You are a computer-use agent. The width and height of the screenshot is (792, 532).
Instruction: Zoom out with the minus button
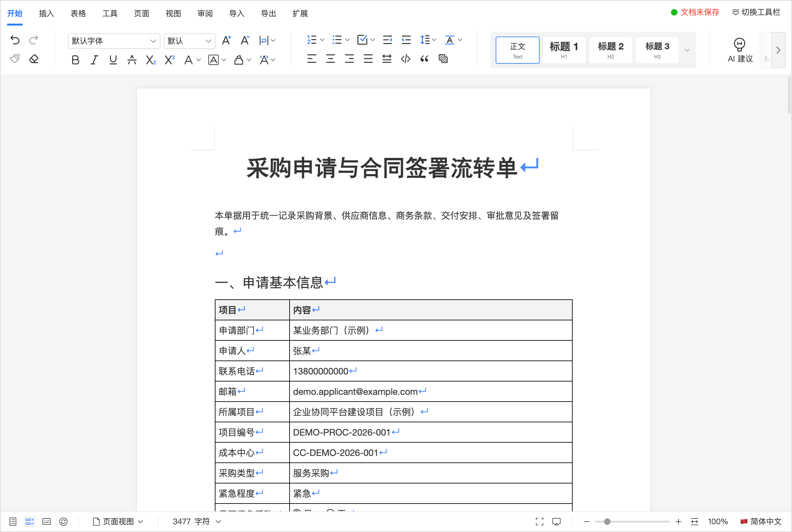point(587,521)
